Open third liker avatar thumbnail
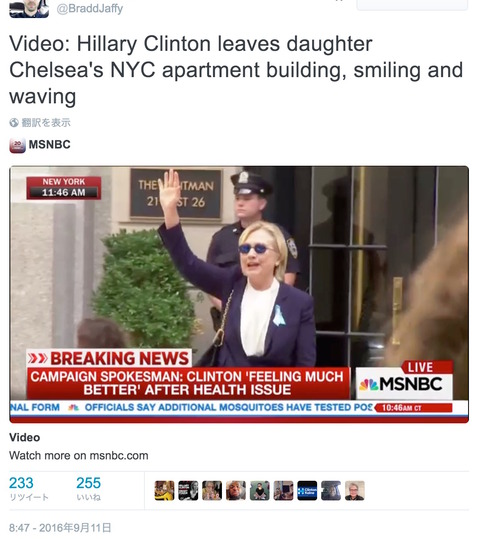 [212, 491]
